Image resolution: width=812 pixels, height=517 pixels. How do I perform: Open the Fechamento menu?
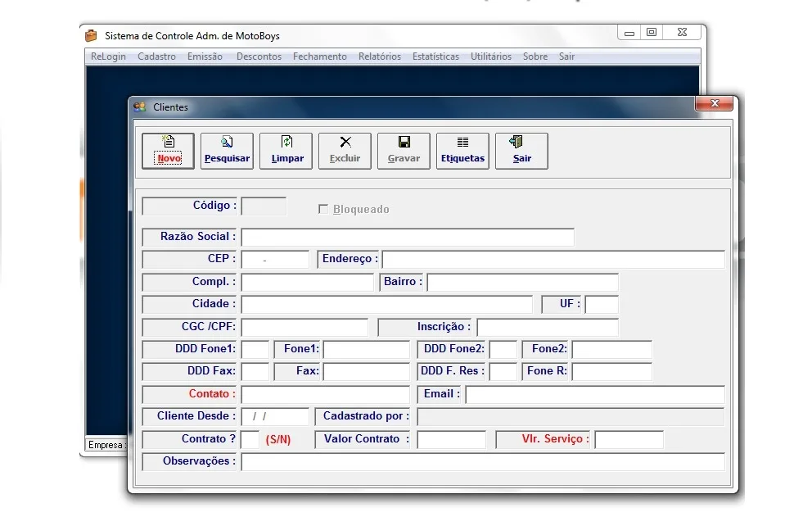[319, 57]
